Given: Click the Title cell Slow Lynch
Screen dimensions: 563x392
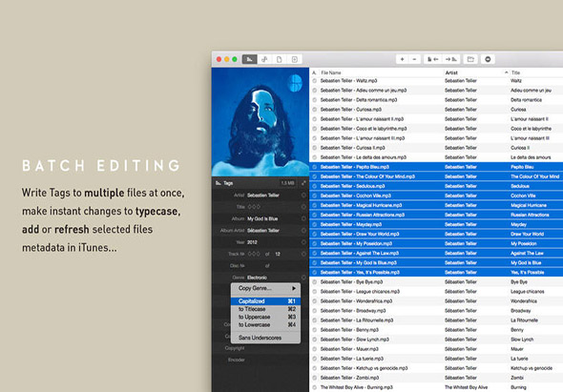Looking at the screenshot, I should tap(522, 340).
